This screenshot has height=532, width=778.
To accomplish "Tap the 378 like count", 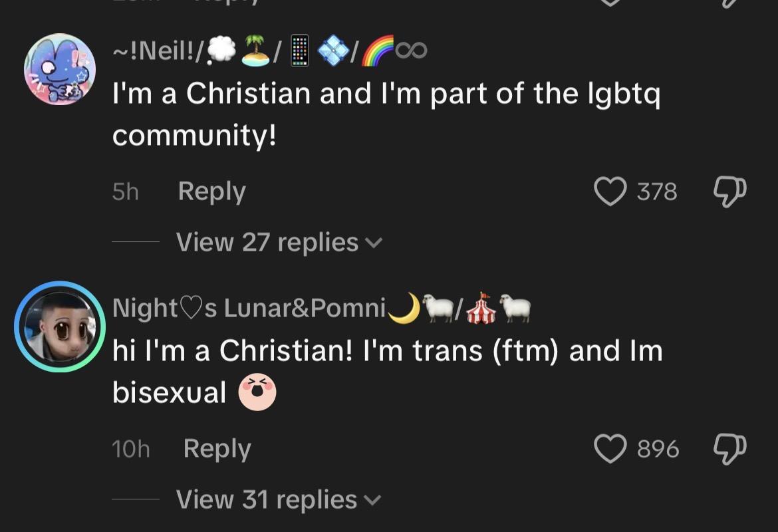I will pyautogui.click(x=657, y=192).
